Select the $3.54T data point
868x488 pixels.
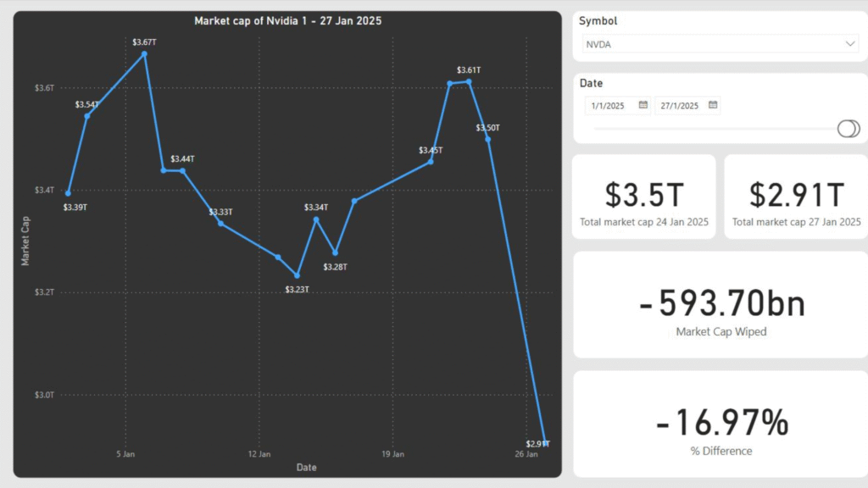87,116
